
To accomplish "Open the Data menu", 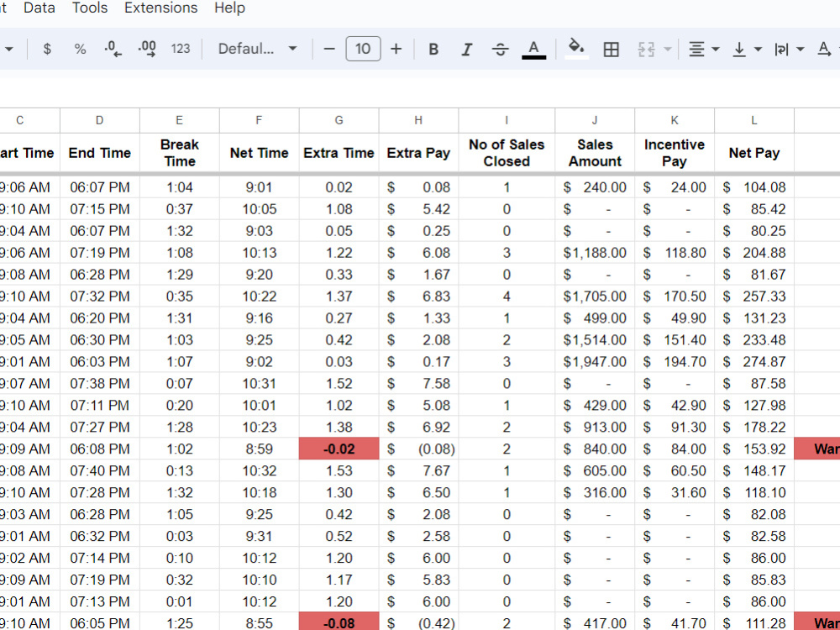I will (x=39, y=8).
